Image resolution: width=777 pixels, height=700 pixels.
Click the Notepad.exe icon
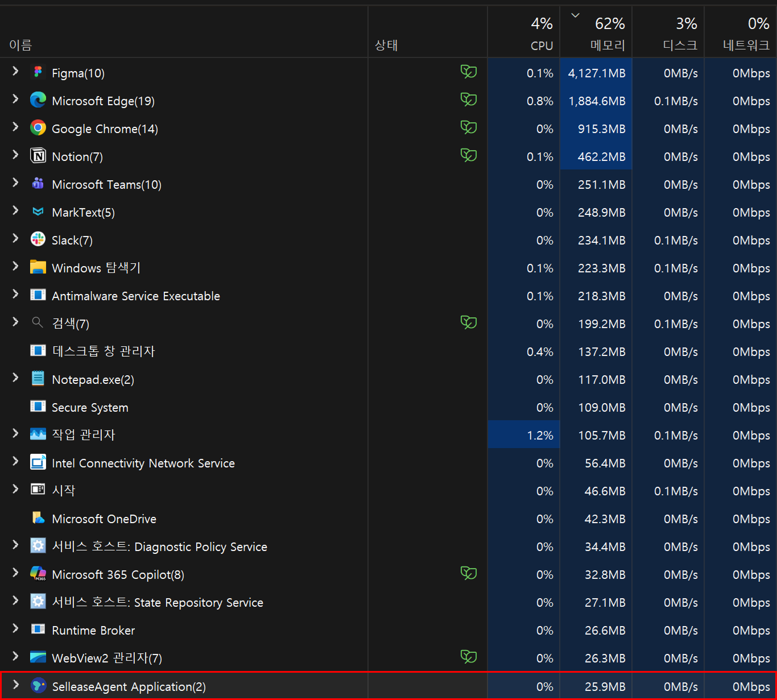[x=38, y=379]
